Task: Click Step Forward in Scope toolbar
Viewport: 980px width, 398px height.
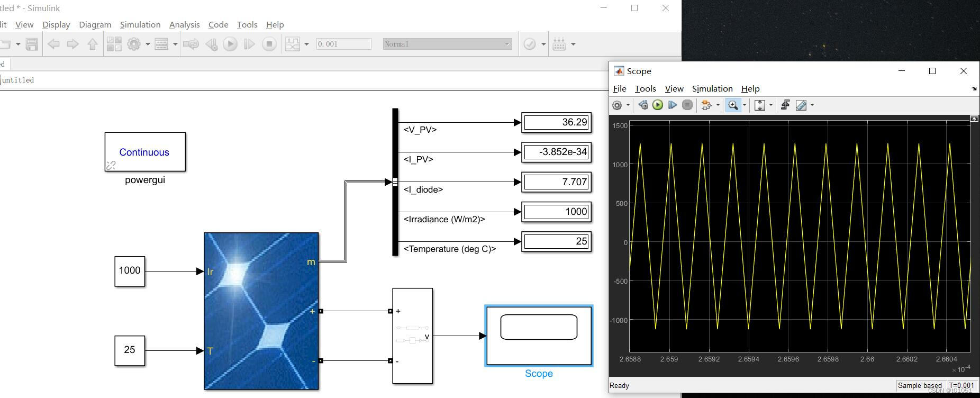Action: click(x=673, y=105)
